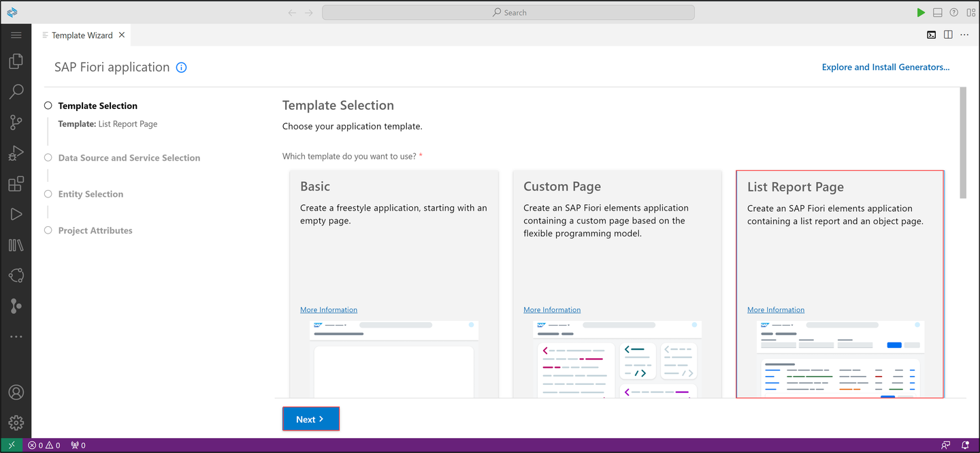This screenshot has height=453, width=980.
Task: Click the green Run play button
Action: pos(921,12)
